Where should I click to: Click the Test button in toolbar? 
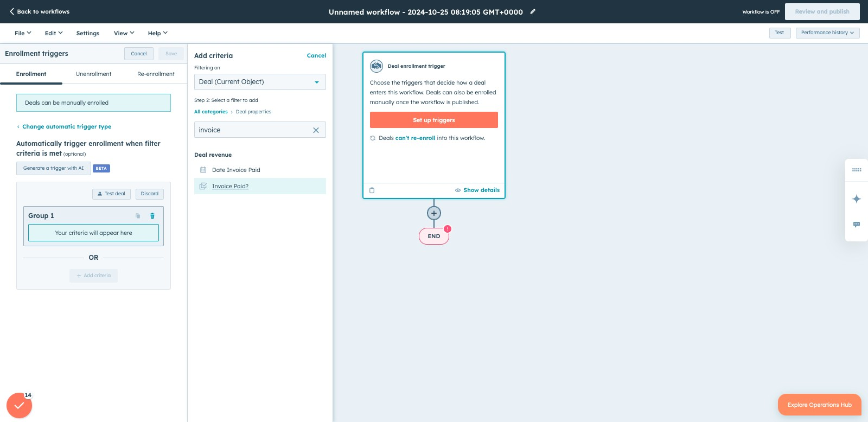point(780,33)
